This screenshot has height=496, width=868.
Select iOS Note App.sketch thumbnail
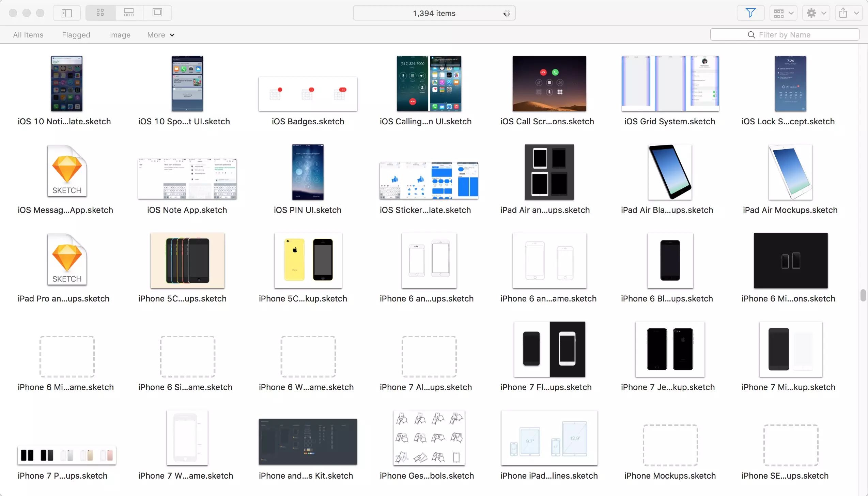[187, 179]
